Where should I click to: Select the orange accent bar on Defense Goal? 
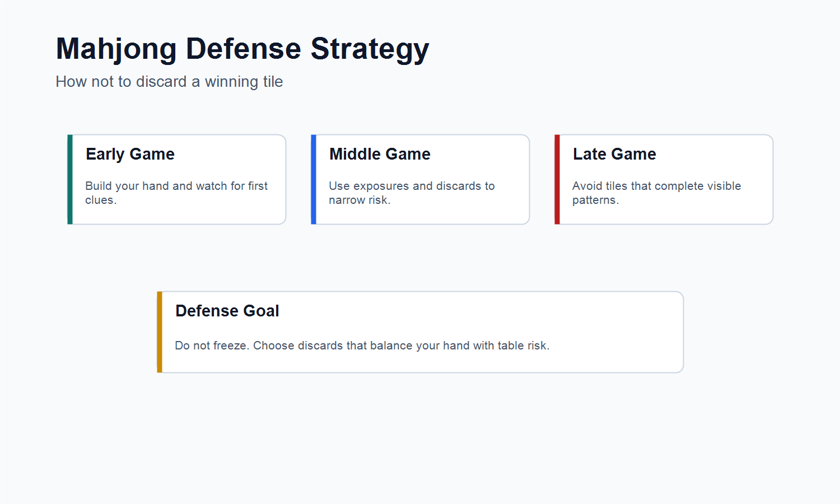[x=160, y=332]
